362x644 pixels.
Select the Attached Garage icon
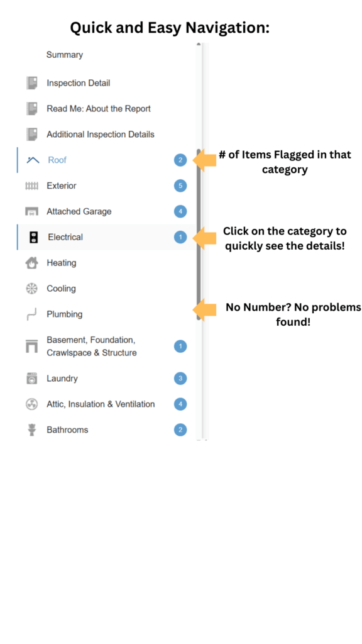click(x=31, y=211)
